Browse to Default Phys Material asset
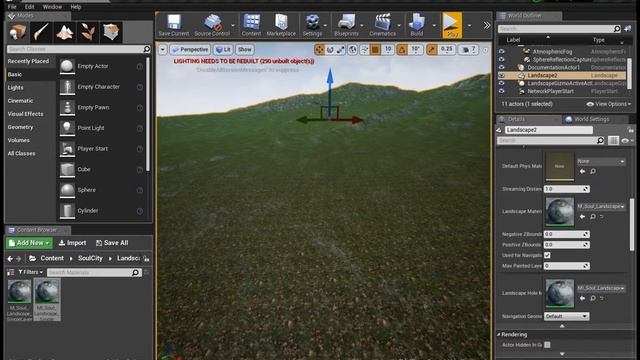 pyautogui.click(x=593, y=171)
